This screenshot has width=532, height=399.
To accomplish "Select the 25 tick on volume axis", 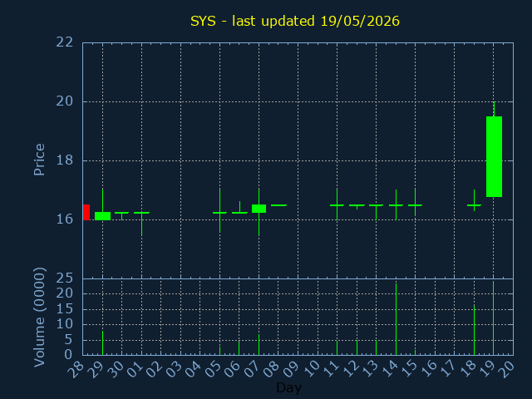I will coord(65,278).
